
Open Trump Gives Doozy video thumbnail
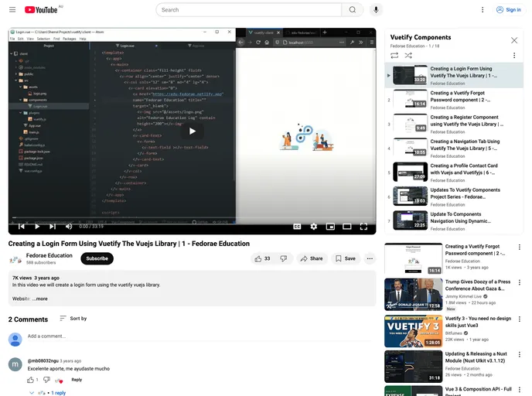[413, 295]
